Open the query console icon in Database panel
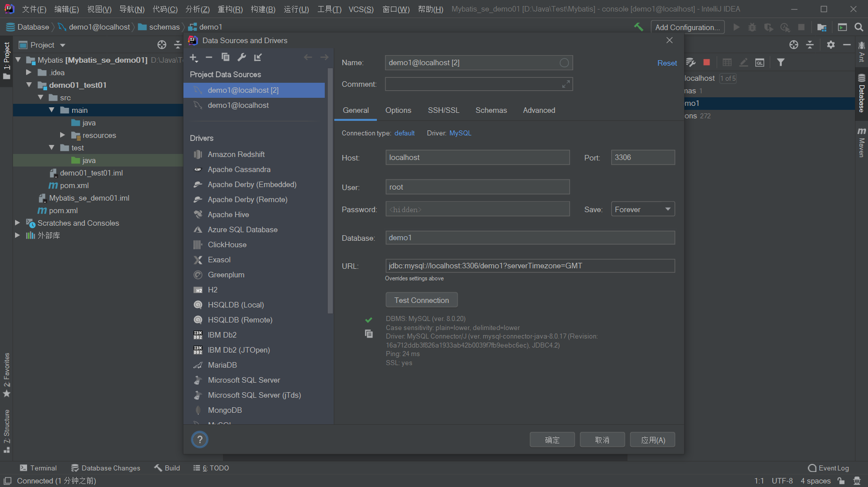The height and width of the screenshot is (487, 868). 760,62
